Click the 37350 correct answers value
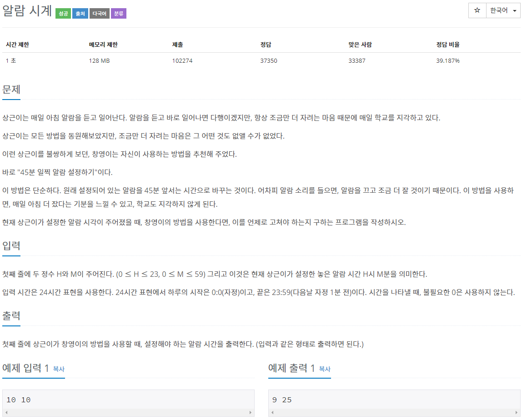The image size is (527, 420). pyautogui.click(x=269, y=61)
